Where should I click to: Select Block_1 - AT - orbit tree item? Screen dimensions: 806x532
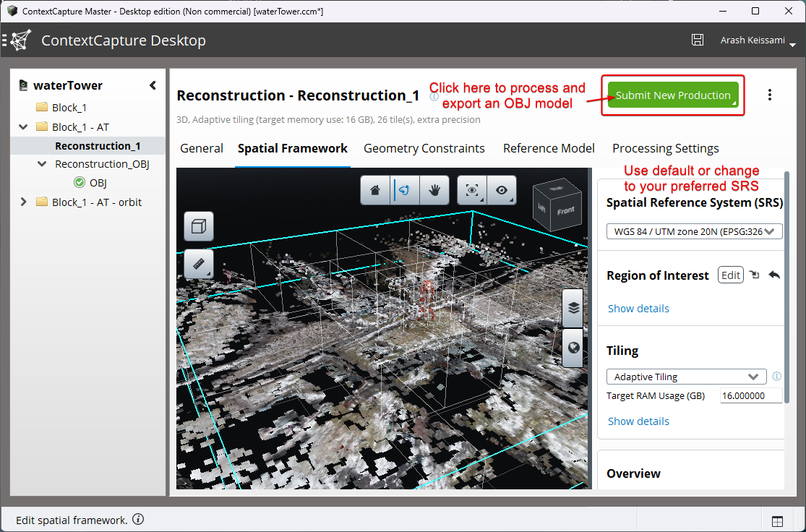pos(97,202)
